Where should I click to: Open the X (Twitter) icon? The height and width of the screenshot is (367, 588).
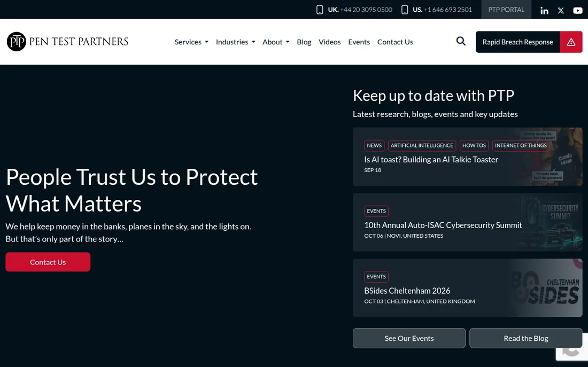561,11
